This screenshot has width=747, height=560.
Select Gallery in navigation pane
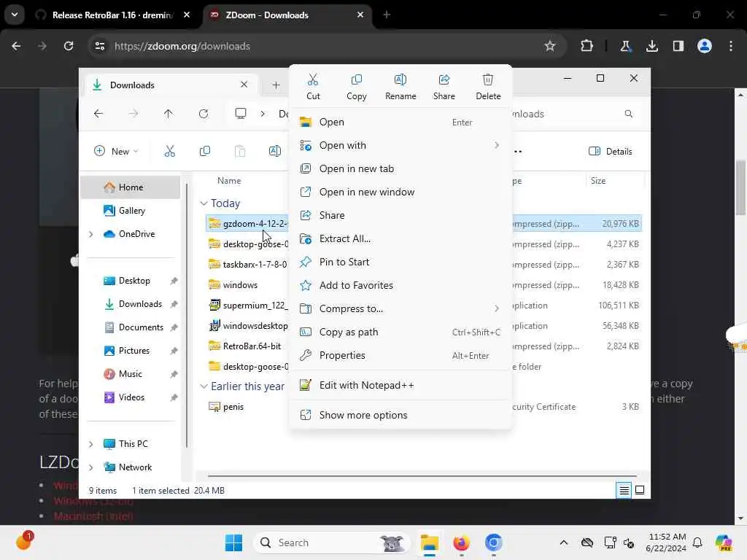point(131,211)
